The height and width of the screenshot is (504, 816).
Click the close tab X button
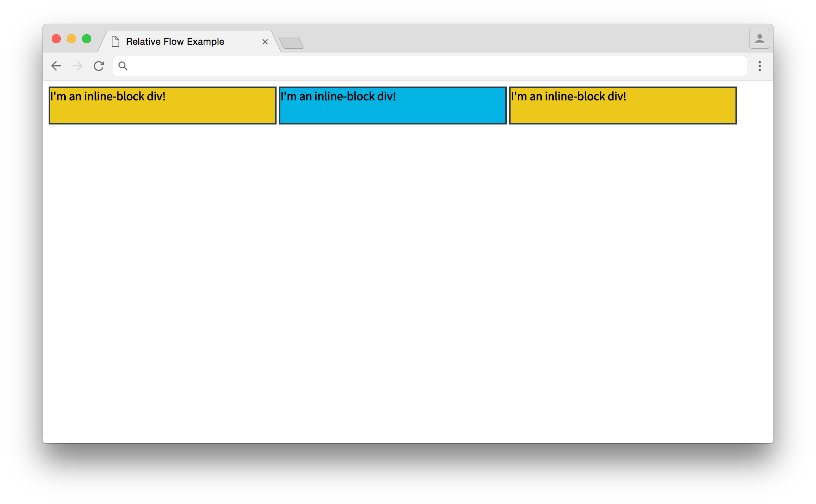[x=265, y=41]
